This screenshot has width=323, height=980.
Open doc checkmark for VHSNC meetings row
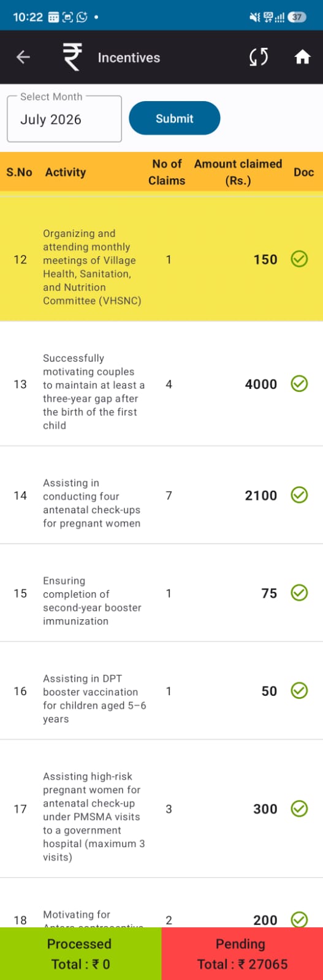click(x=299, y=259)
